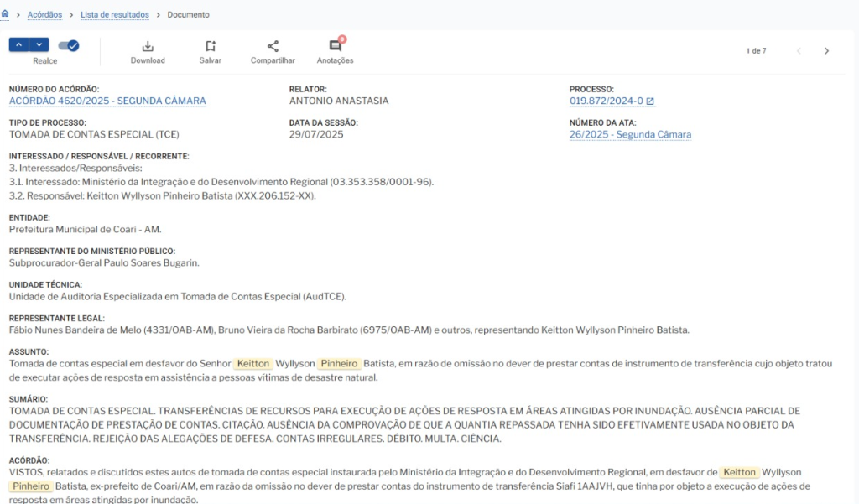Click the Documento breadcrumb label
This screenshot has width=859, height=504.
click(189, 15)
